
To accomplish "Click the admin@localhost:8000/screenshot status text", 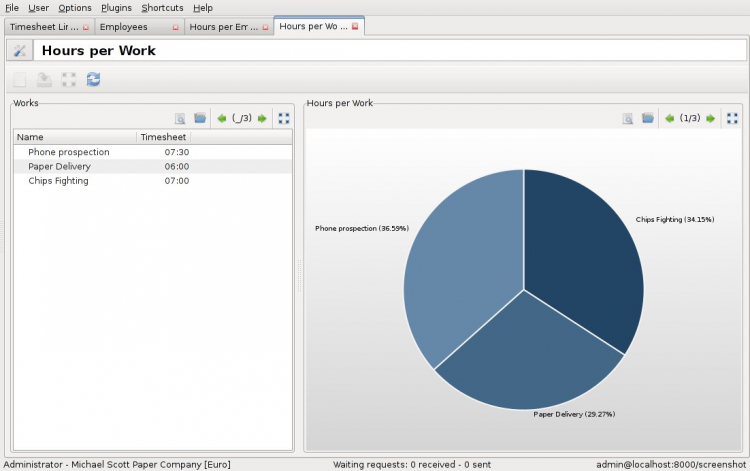I will (x=671, y=464).
